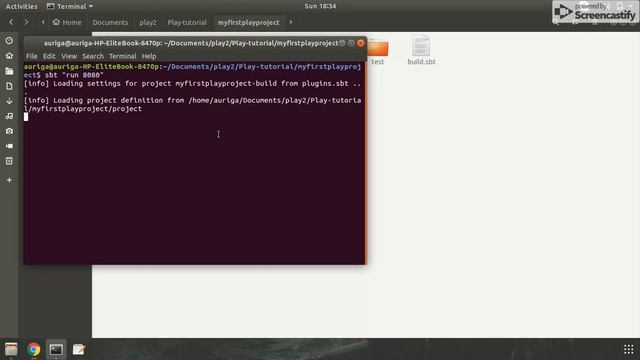Open Pictures camera icon in sidebar
The width and height of the screenshot is (640, 360).
[9, 131]
